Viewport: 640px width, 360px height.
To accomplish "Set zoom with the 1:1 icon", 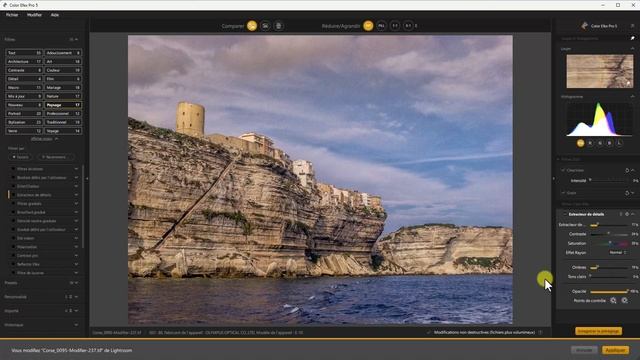I will (x=395, y=26).
